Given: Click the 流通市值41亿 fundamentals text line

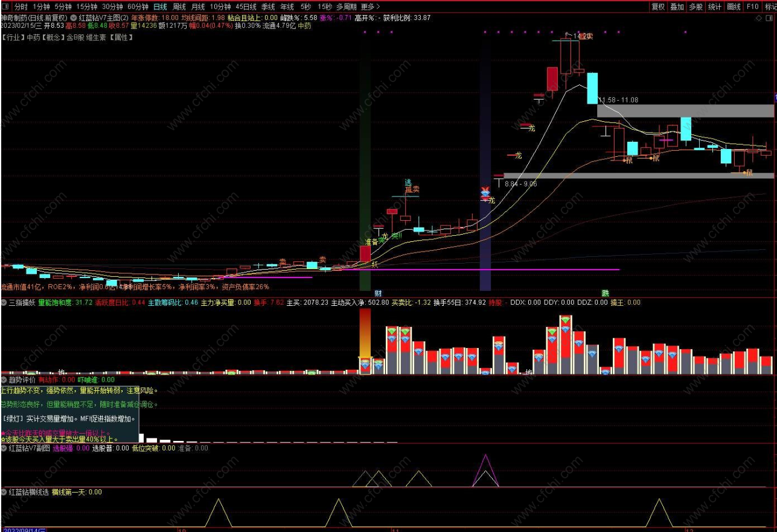Looking at the screenshot, I should point(135,287).
